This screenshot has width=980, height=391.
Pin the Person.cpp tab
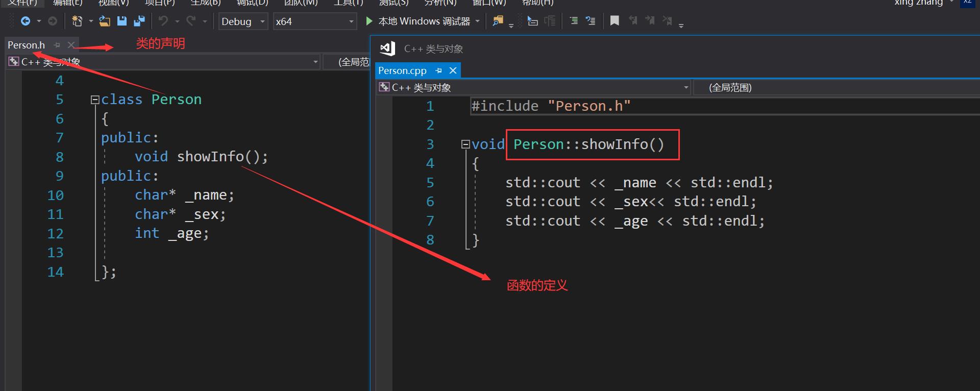pos(438,70)
